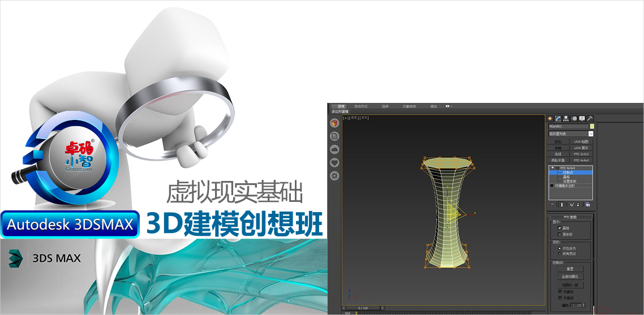This screenshot has width=644, height=315.
Task: Open the Display command panel tab
Action: pos(582,118)
